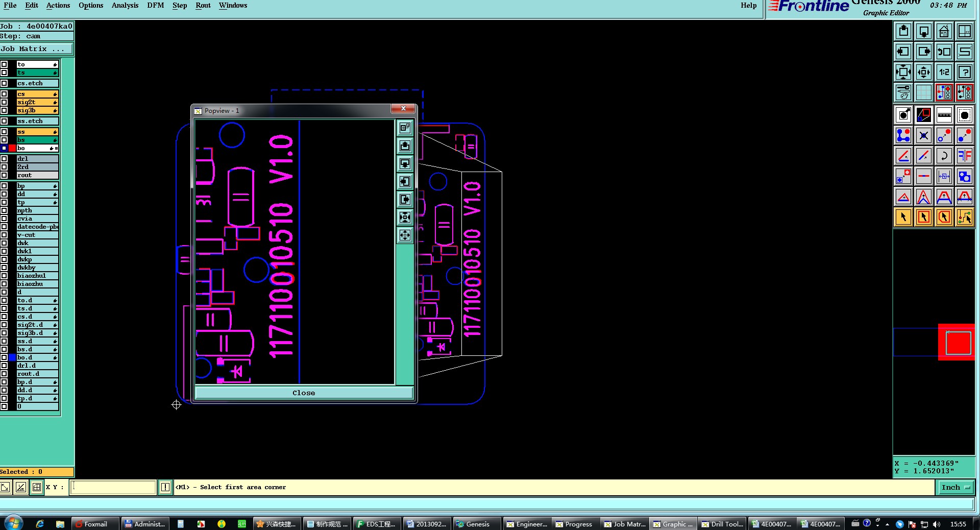Show hidden system tray icons
980x530 pixels.
887,524
